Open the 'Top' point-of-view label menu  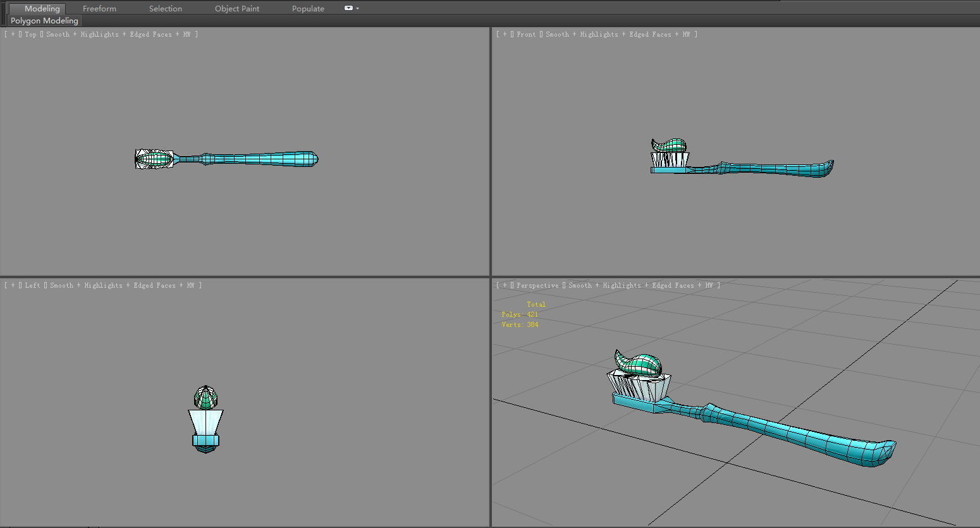point(30,35)
